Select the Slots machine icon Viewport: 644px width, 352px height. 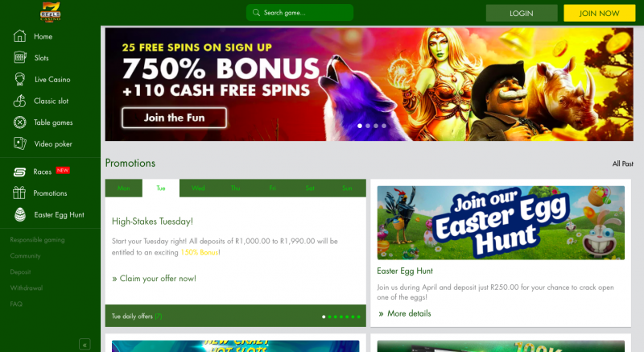click(19, 57)
